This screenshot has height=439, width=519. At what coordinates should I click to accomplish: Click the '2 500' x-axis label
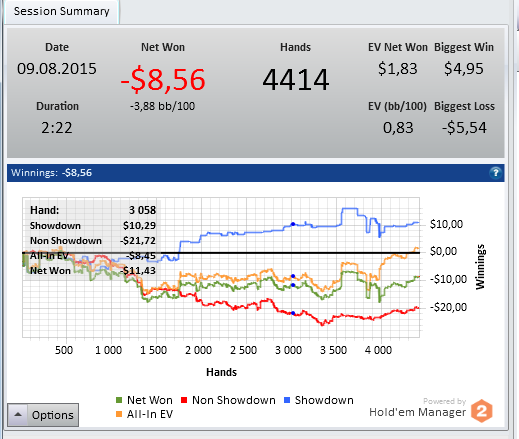point(244,350)
